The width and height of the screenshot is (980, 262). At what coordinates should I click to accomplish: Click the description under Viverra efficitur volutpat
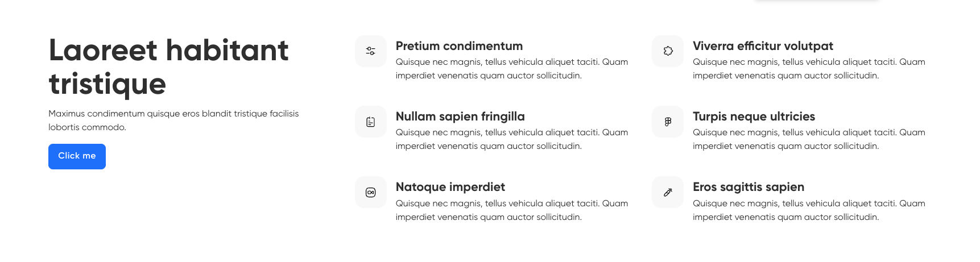808,69
